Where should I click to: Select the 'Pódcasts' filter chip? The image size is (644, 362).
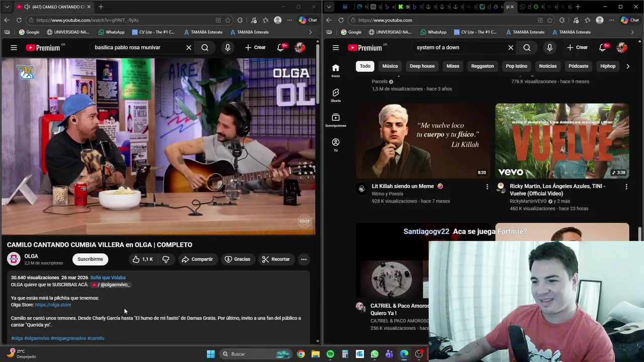point(579,66)
